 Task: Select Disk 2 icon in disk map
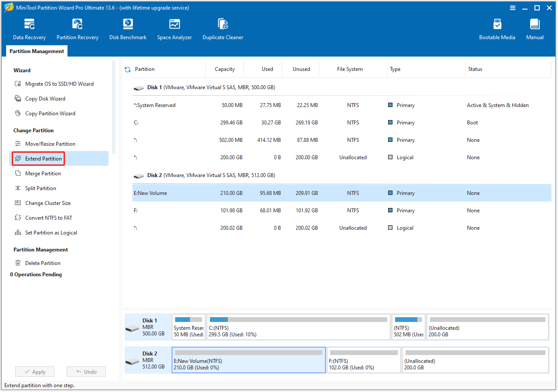point(132,361)
